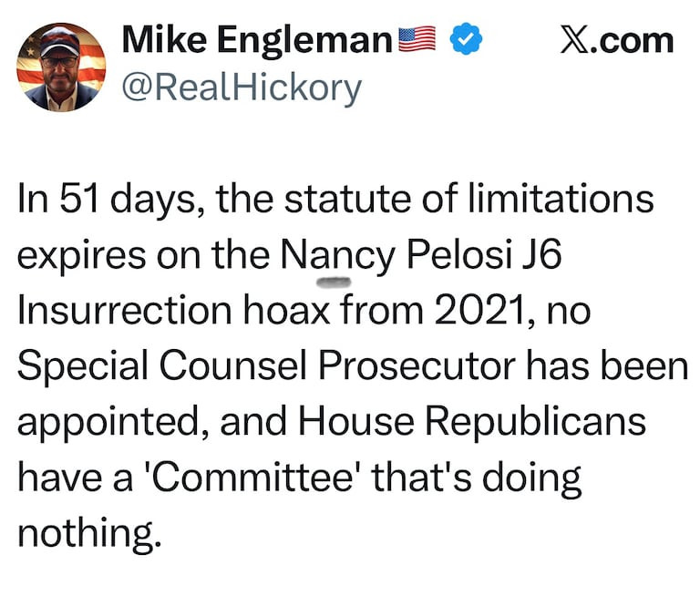Screen dimensions: 700x596
Task: Click the word "appointed," in the tweet
Action: tap(113, 423)
